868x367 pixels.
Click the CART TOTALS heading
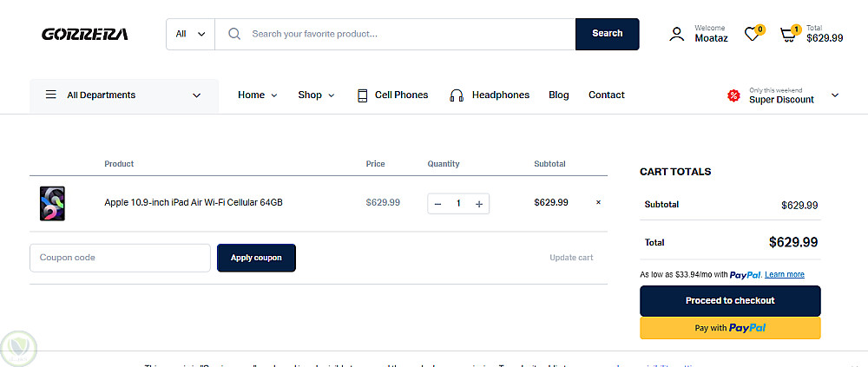click(675, 172)
